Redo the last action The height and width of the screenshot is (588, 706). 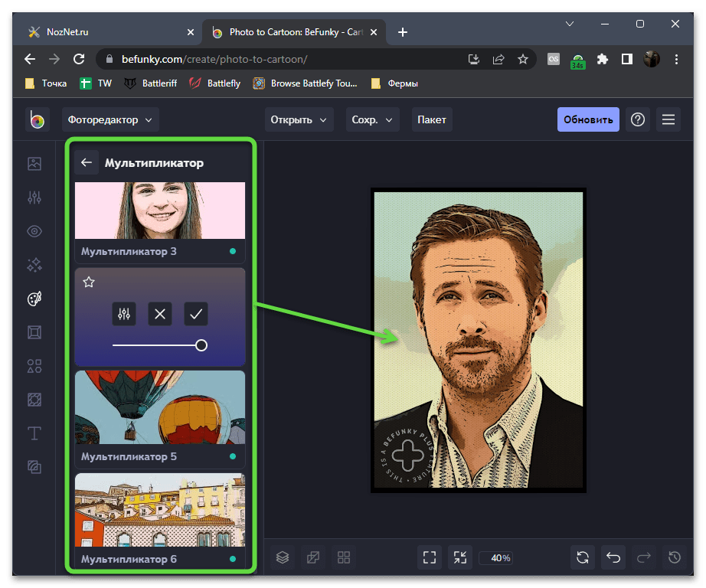(644, 558)
